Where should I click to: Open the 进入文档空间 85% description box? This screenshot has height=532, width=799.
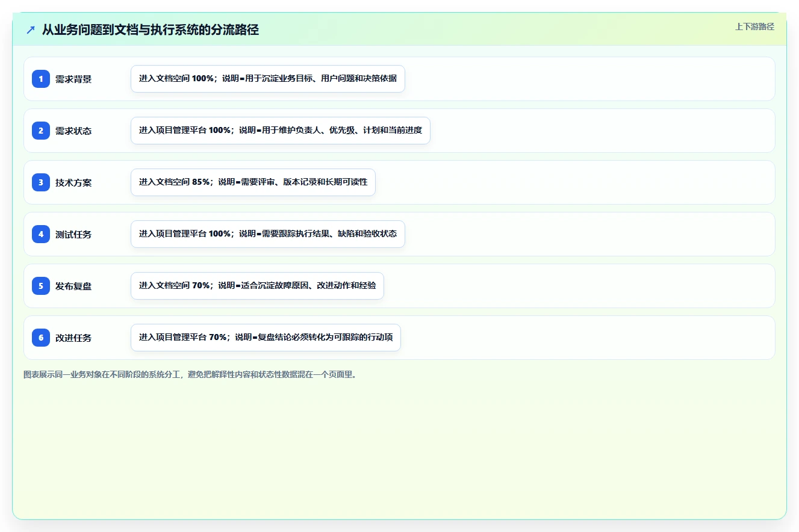[x=253, y=182]
